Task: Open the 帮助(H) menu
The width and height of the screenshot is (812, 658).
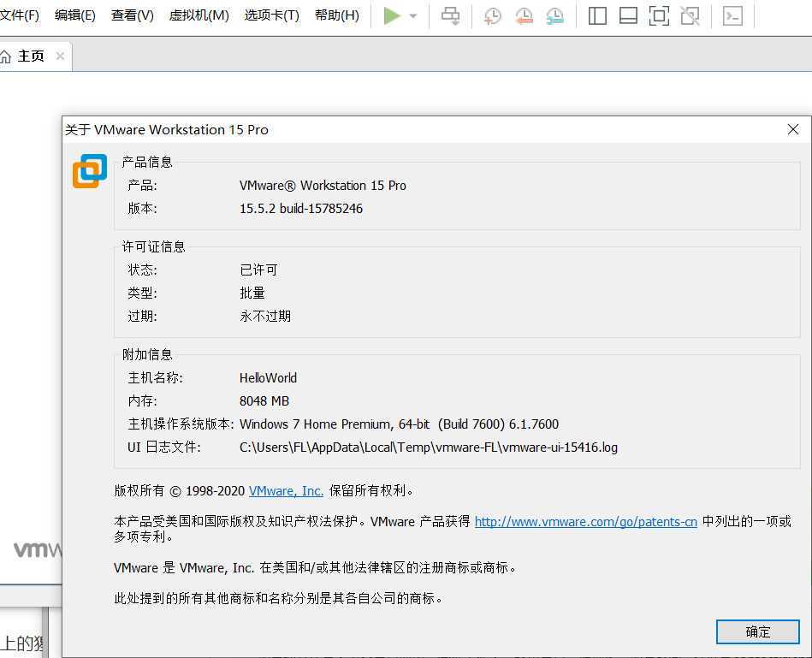Action: click(x=336, y=15)
